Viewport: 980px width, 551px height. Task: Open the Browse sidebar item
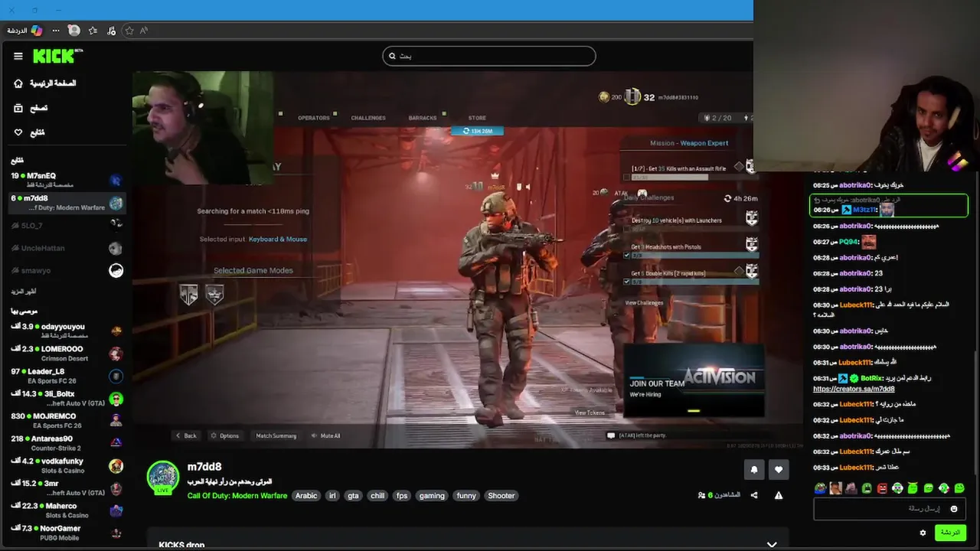click(31, 109)
